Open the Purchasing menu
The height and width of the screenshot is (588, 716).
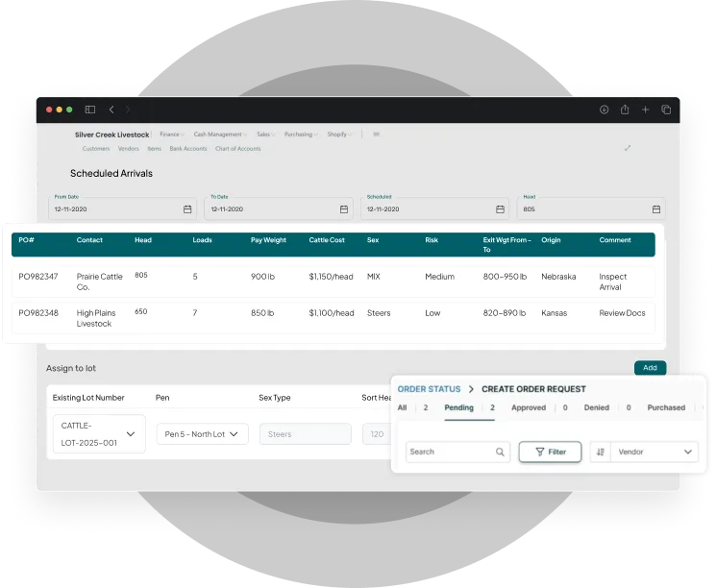click(x=301, y=135)
